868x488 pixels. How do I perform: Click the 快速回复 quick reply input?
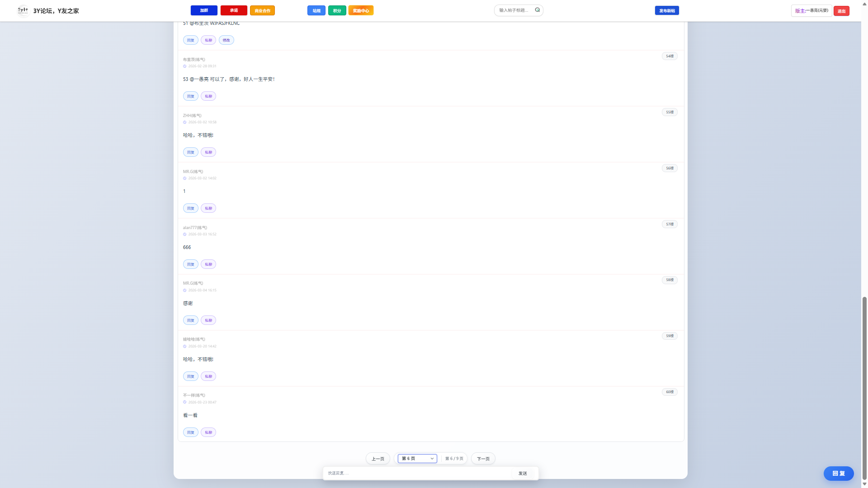click(418, 473)
